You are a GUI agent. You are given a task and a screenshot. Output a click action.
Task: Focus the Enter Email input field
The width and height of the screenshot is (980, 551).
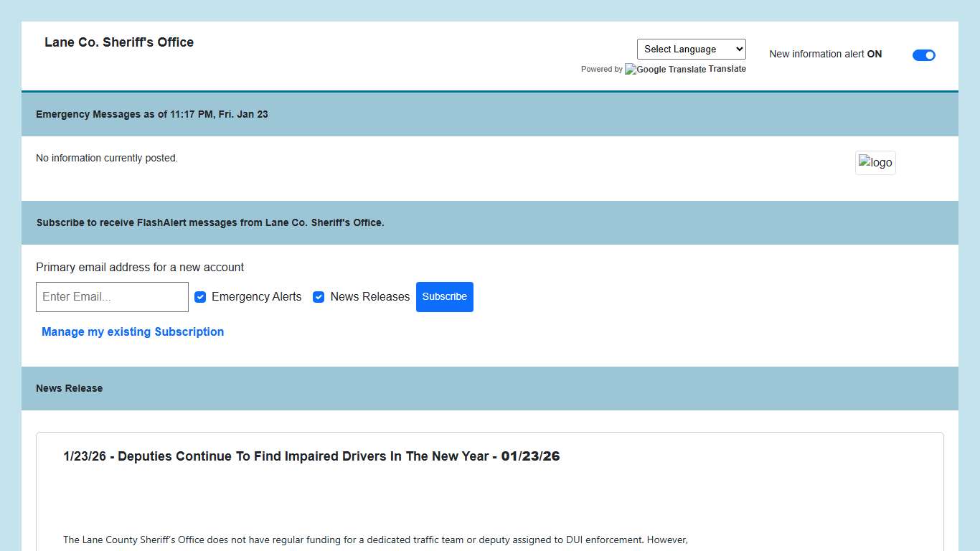[112, 297]
